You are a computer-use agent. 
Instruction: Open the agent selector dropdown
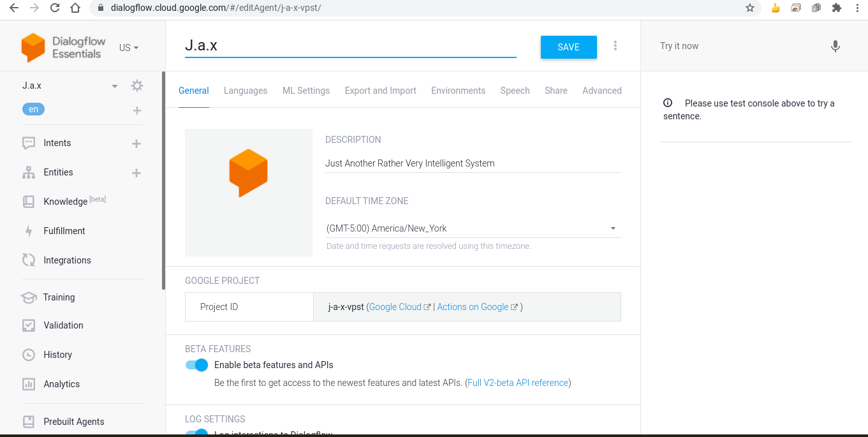tap(115, 85)
